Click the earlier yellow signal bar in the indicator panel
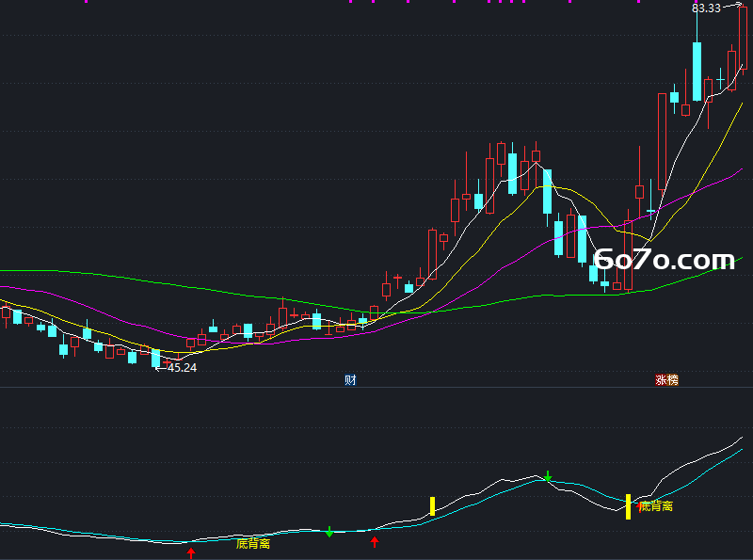Viewport: 753px width, 560px height. (432, 506)
